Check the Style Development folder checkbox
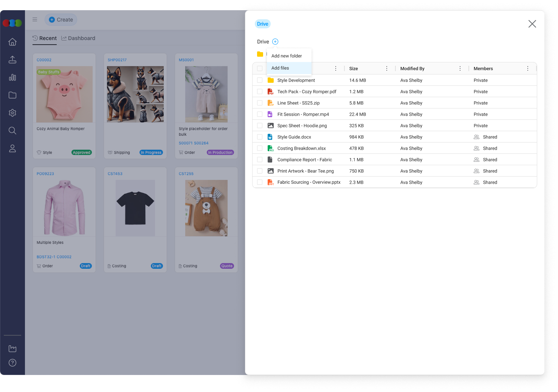Image resolution: width=558 pixels, height=392 pixels. (x=260, y=80)
